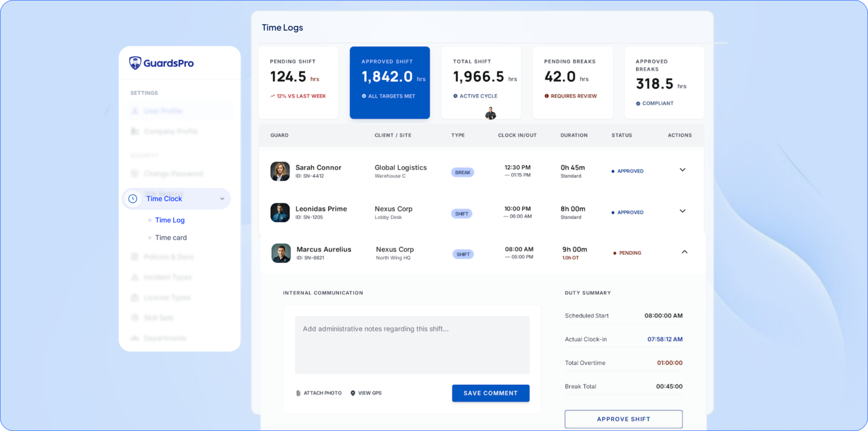The image size is (868, 431).
Task: Expand Sarah Connor's time log row
Action: coord(682,170)
